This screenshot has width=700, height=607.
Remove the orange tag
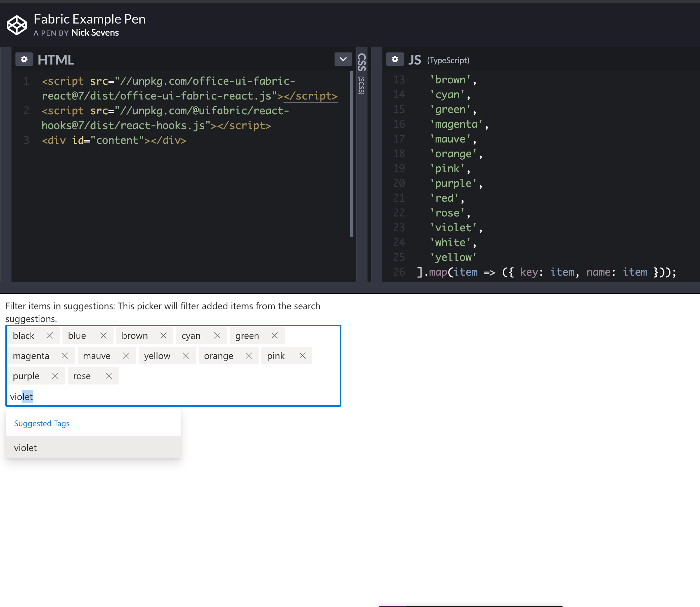tap(249, 356)
